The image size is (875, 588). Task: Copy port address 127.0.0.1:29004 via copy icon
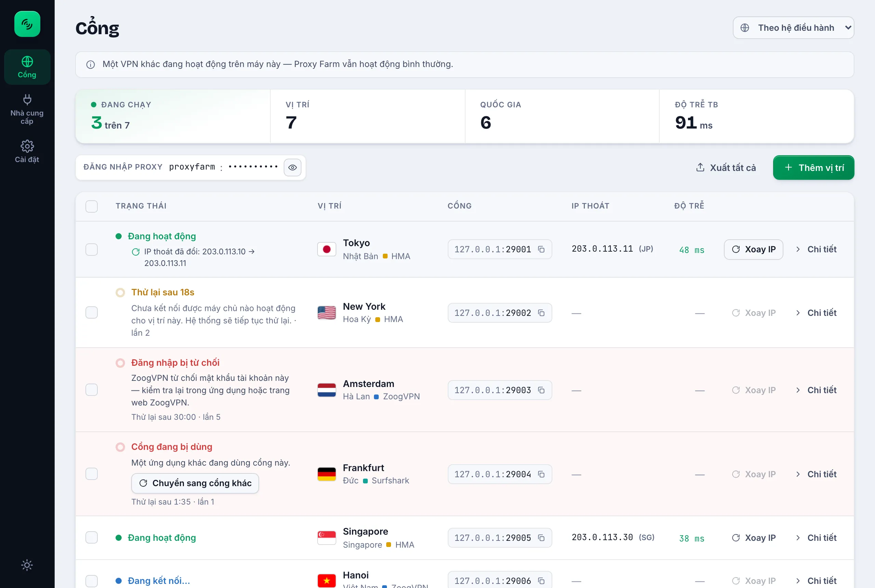pos(541,474)
